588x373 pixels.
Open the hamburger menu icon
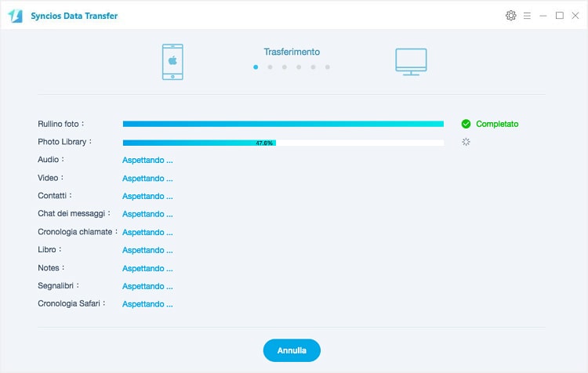pos(527,16)
